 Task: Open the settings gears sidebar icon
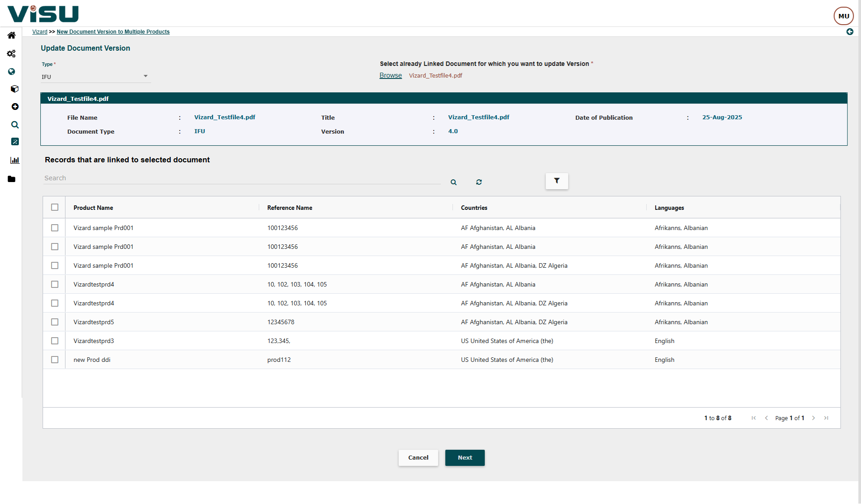coord(12,54)
